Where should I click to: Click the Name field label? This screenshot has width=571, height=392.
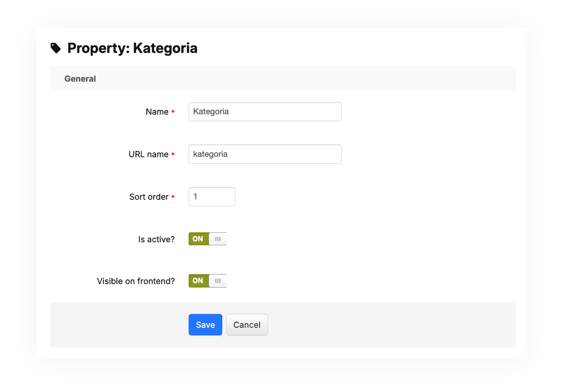coord(157,112)
